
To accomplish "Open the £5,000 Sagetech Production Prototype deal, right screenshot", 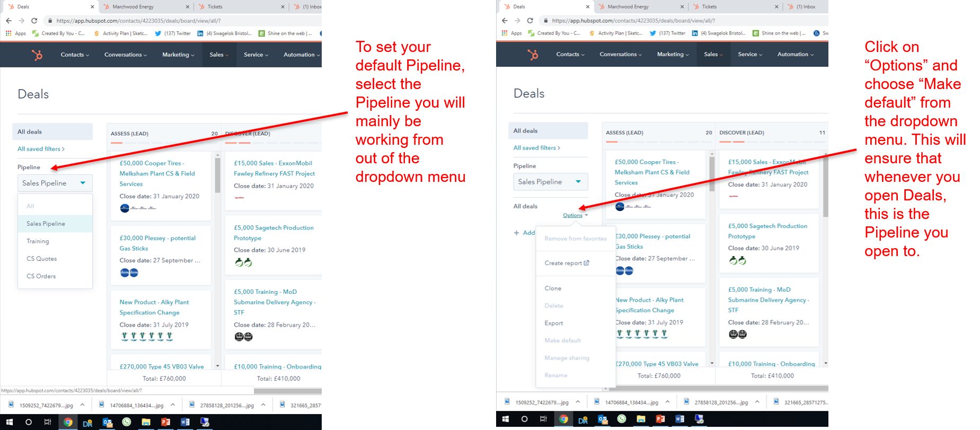I will coord(767,231).
